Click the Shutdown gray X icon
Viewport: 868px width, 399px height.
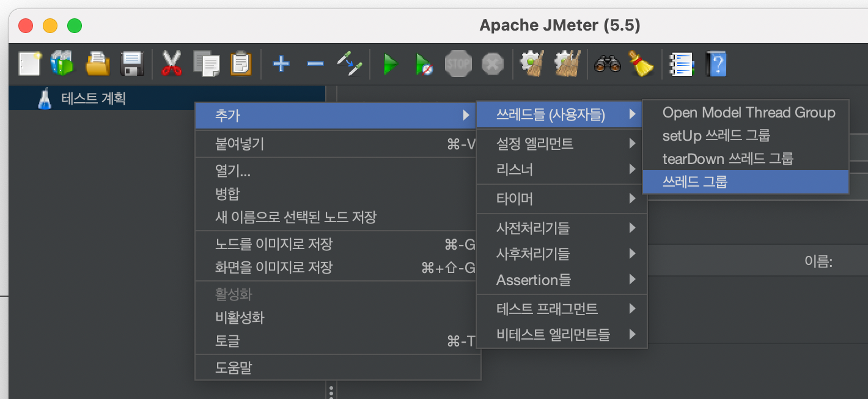coord(492,63)
